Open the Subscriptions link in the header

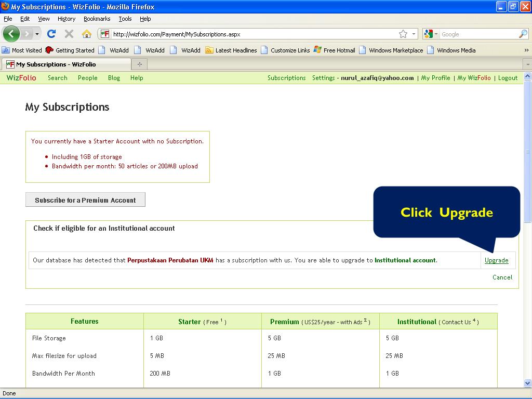point(286,78)
